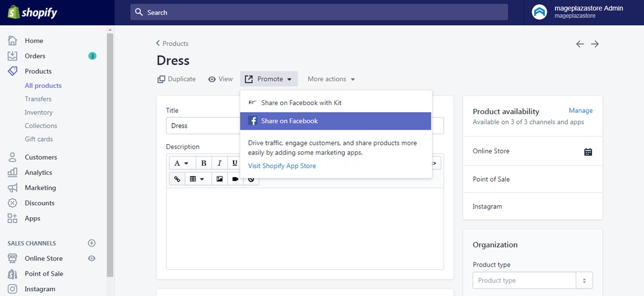Click the Shopify logo
Screen dimensions: 644x296
coord(32,12)
